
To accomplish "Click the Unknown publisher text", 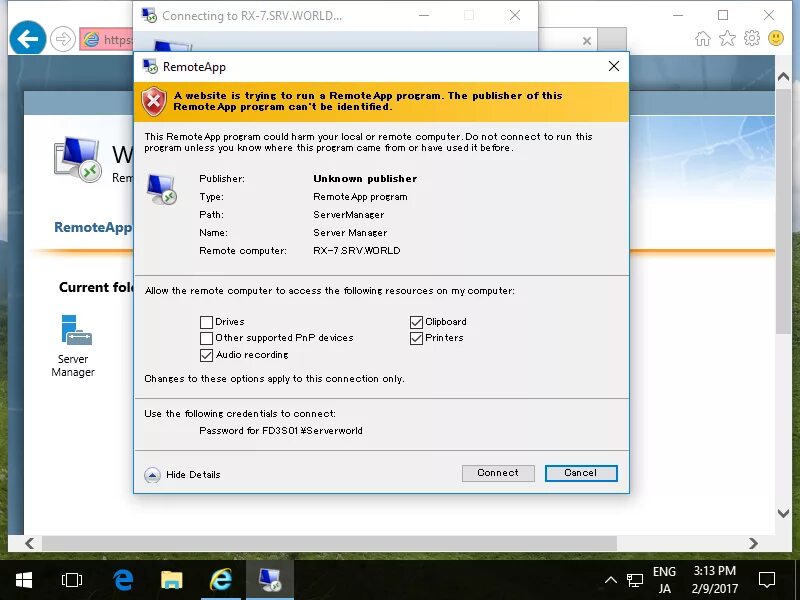I will point(365,179).
